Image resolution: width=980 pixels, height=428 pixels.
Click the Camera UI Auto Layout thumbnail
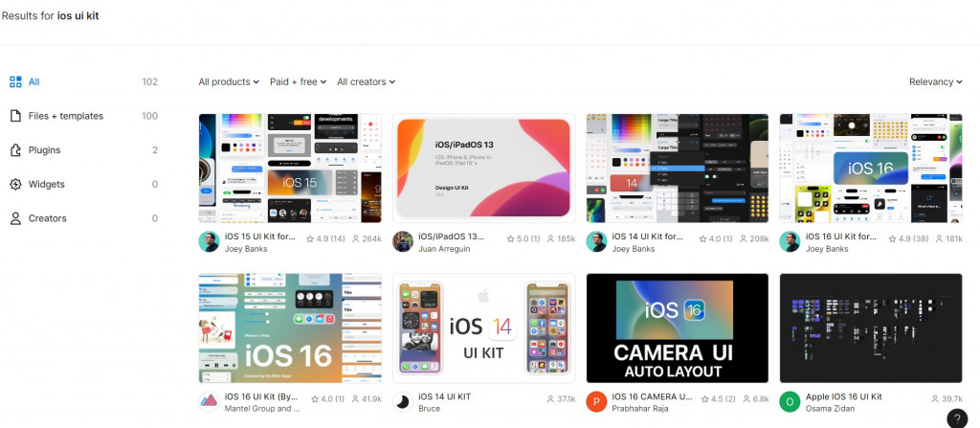tap(677, 327)
